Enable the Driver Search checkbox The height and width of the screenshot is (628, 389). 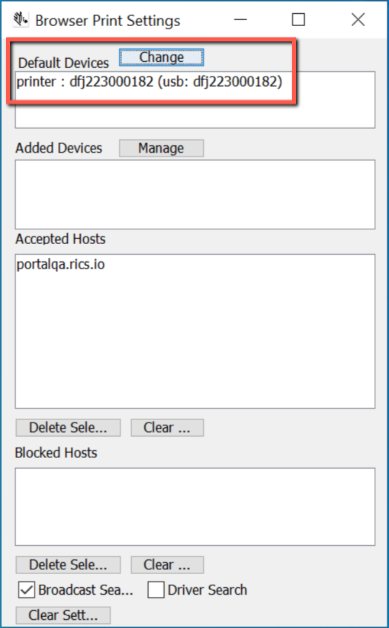pyautogui.click(x=156, y=590)
